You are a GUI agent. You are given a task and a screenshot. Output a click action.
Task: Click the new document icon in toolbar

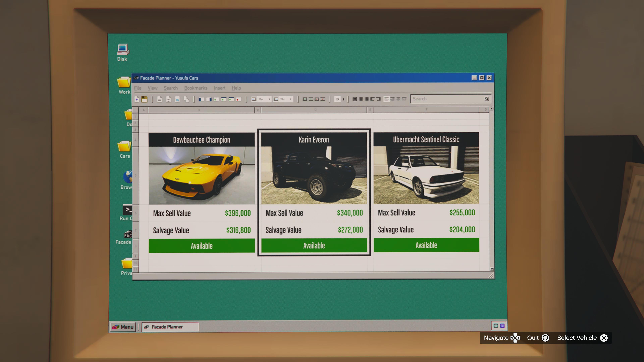[137, 99]
